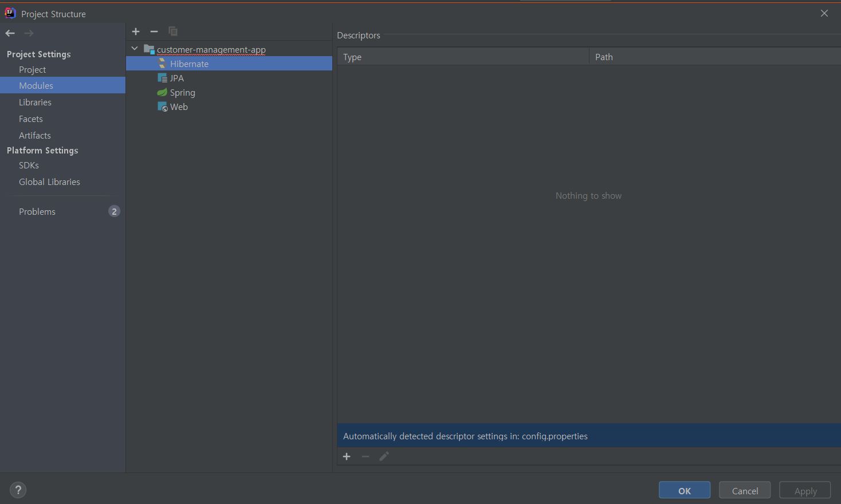Click the Spring leaf icon
Image resolution: width=841 pixels, height=504 pixels.
click(x=162, y=92)
